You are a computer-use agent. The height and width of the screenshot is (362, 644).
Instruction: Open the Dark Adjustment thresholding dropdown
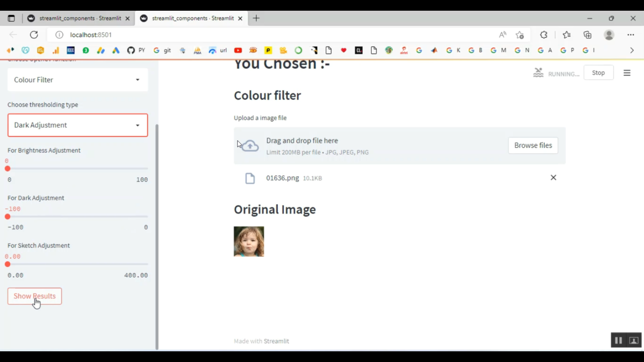tap(78, 125)
